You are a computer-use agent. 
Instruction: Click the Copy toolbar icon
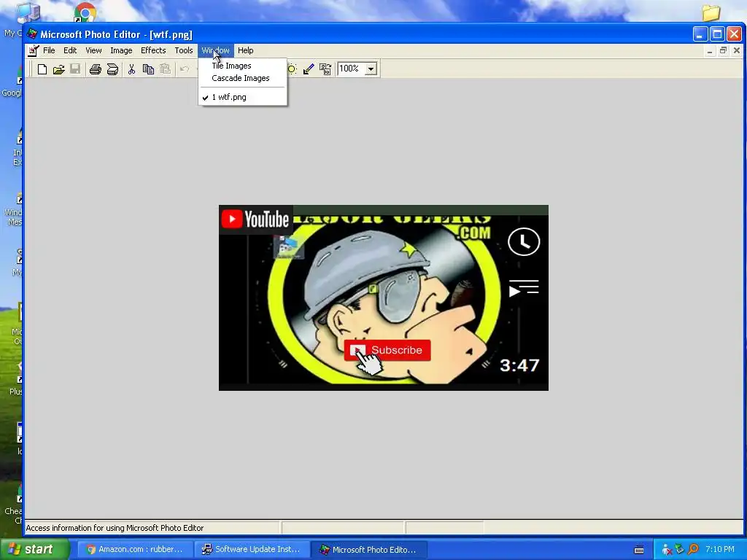148,69
